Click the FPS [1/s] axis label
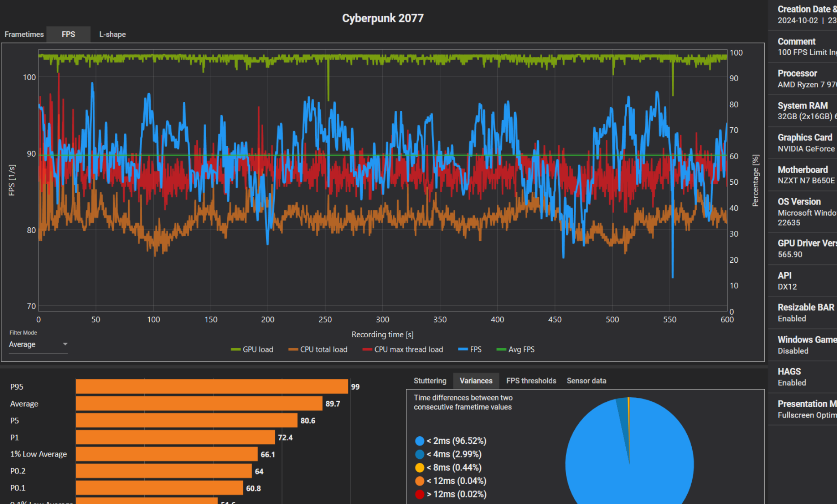This screenshot has height=504, width=837. tap(12, 180)
